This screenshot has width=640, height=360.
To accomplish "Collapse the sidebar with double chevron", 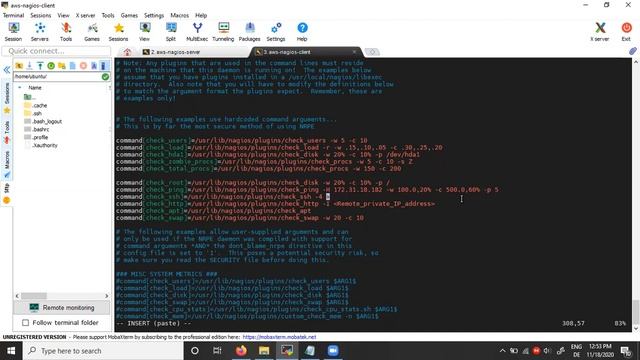I will (x=7, y=70).
